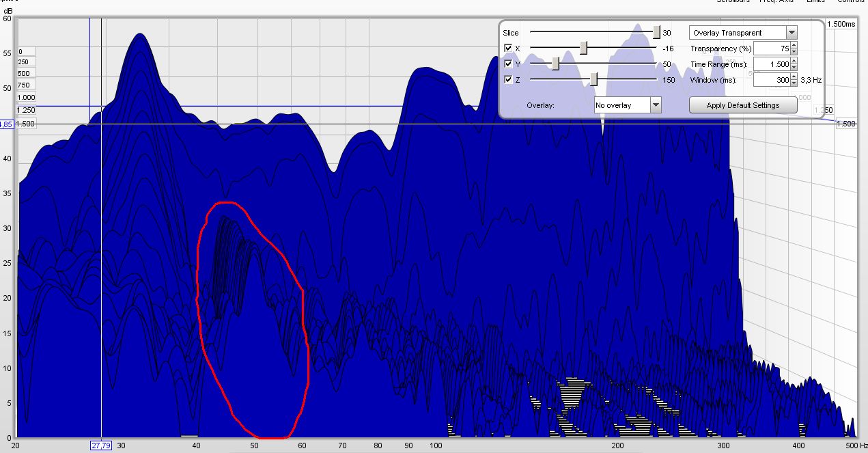This screenshot has width=868, height=453.
Task: Increase Transparency (%) with up arrow
Action: (x=794, y=46)
